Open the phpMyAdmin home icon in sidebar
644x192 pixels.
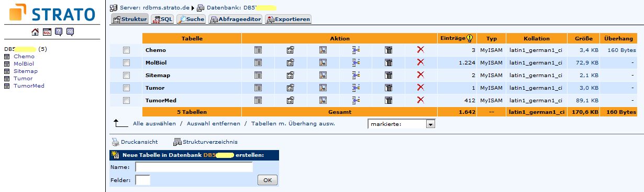point(35,32)
